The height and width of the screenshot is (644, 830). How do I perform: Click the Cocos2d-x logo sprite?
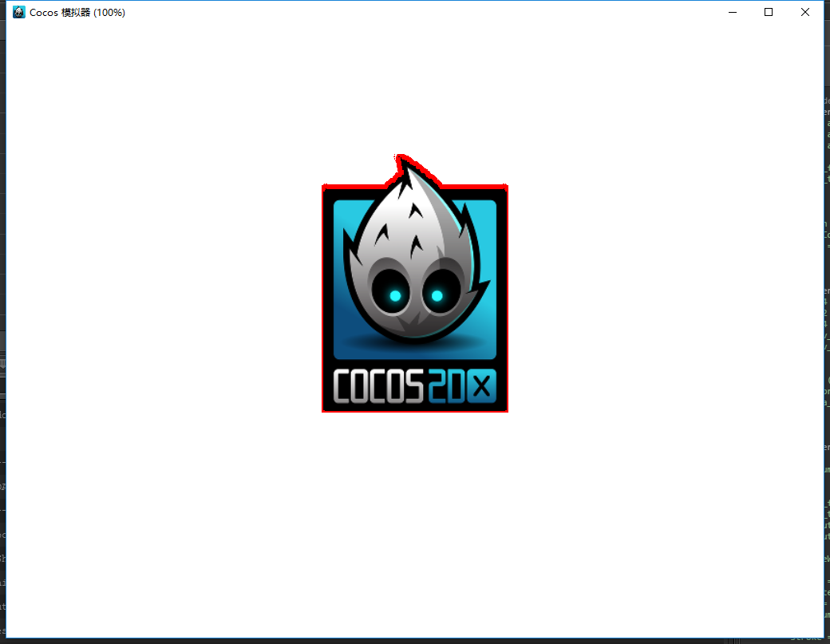(415, 283)
